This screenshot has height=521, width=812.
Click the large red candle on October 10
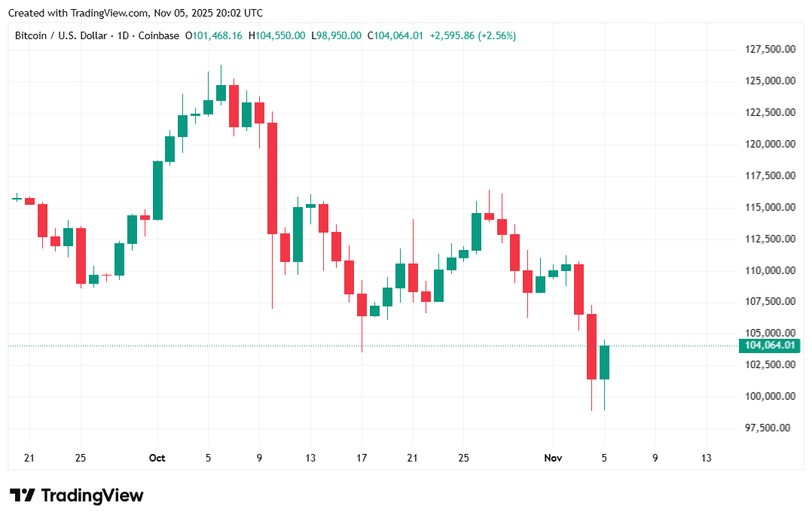coord(272,178)
